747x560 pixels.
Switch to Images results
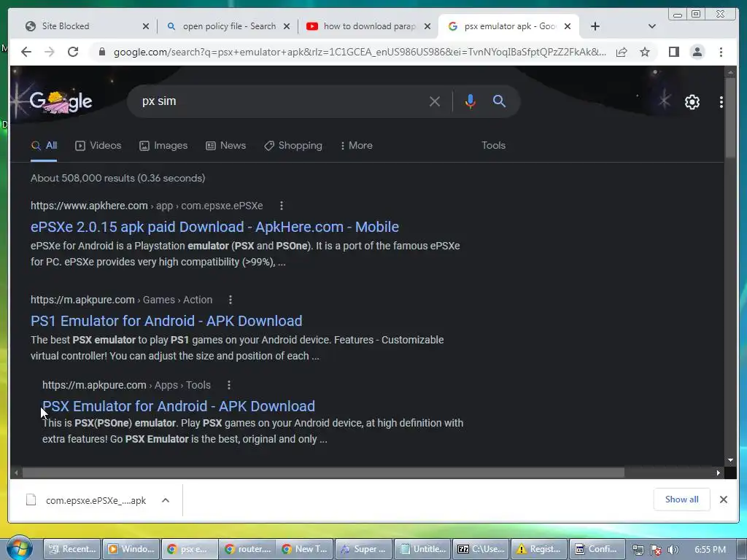tap(163, 146)
